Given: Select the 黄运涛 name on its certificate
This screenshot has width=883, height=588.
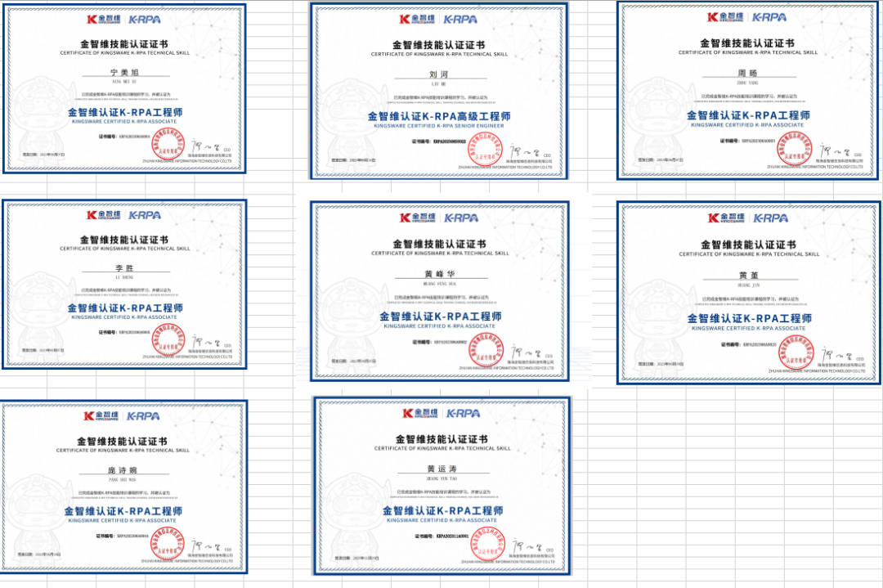Looking at the screenshot, I should point(442,469).
